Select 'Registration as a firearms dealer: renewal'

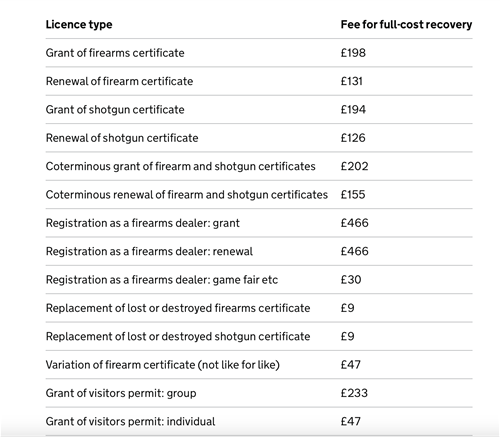(x=149, y=251)
